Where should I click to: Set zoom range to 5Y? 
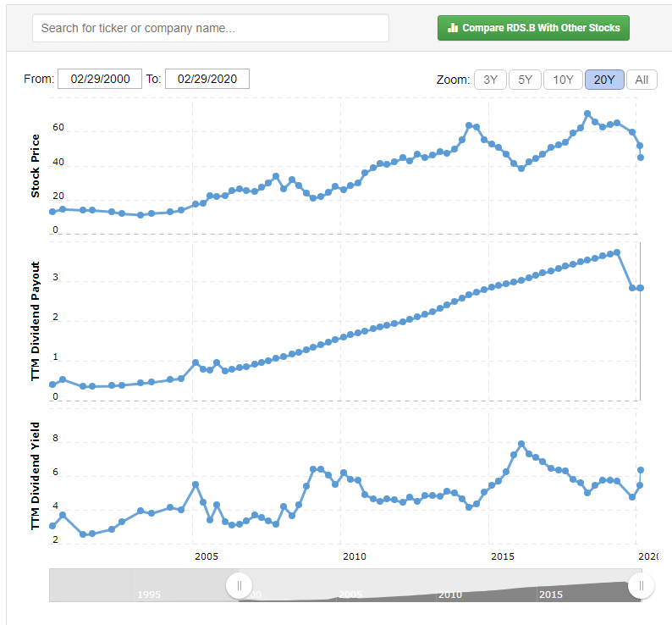click(525, 80)
